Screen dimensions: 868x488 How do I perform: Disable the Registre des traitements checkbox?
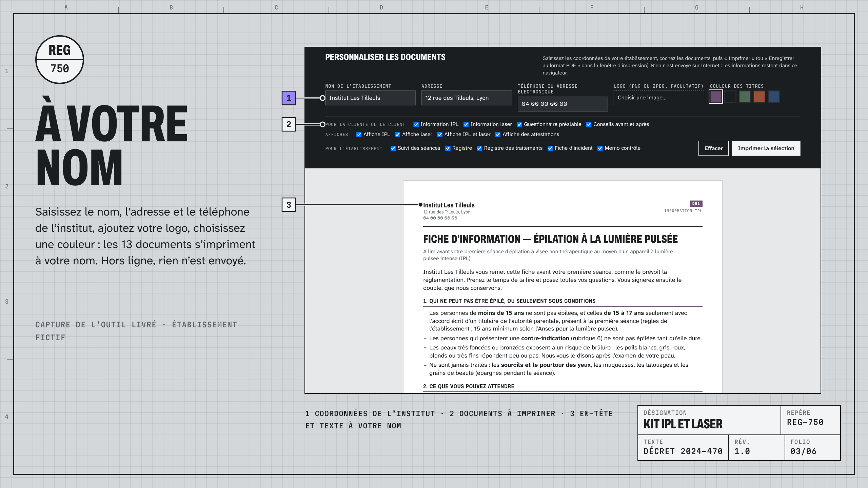coord(479,148)
